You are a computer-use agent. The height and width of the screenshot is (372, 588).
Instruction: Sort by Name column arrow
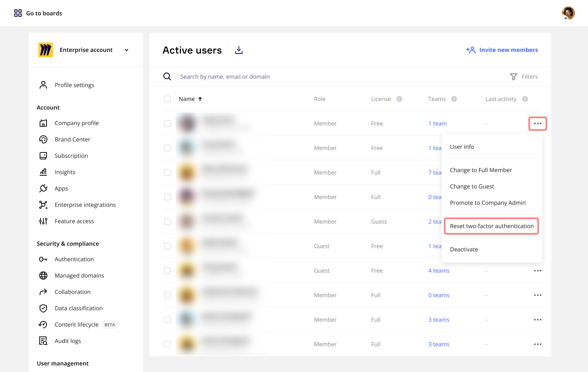200,99
